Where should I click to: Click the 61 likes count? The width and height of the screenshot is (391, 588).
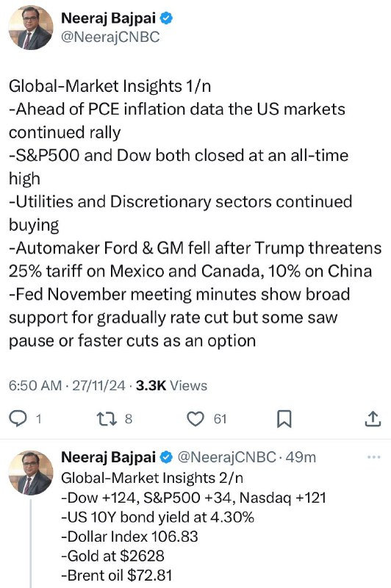pyautogui.click(x=220, y=419)
